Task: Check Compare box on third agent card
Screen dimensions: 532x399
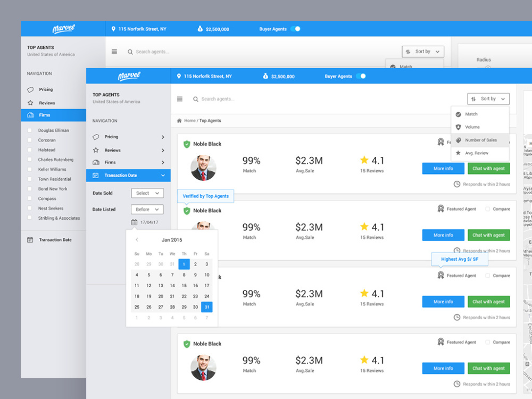Action: coord(487,276)
